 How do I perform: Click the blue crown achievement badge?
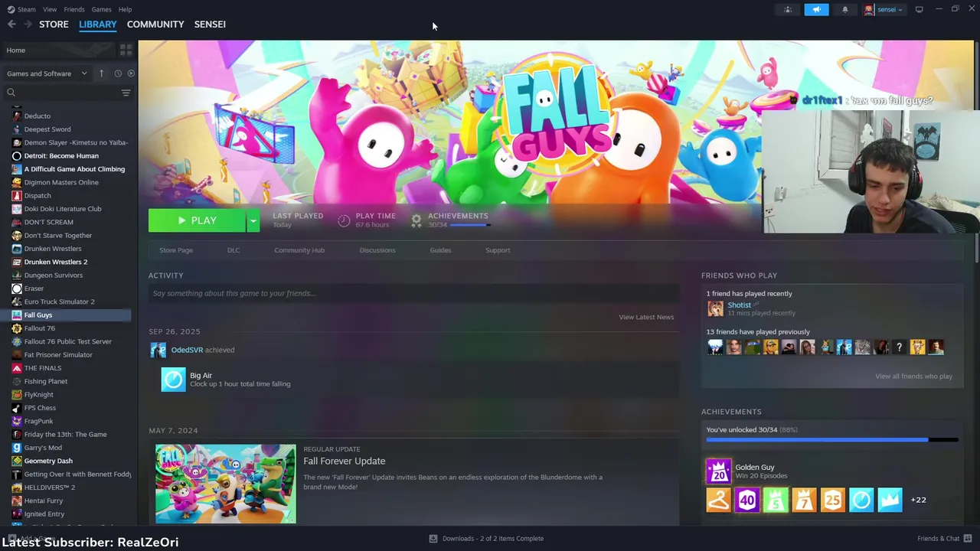pyautogui.click(x=890, y=500)
